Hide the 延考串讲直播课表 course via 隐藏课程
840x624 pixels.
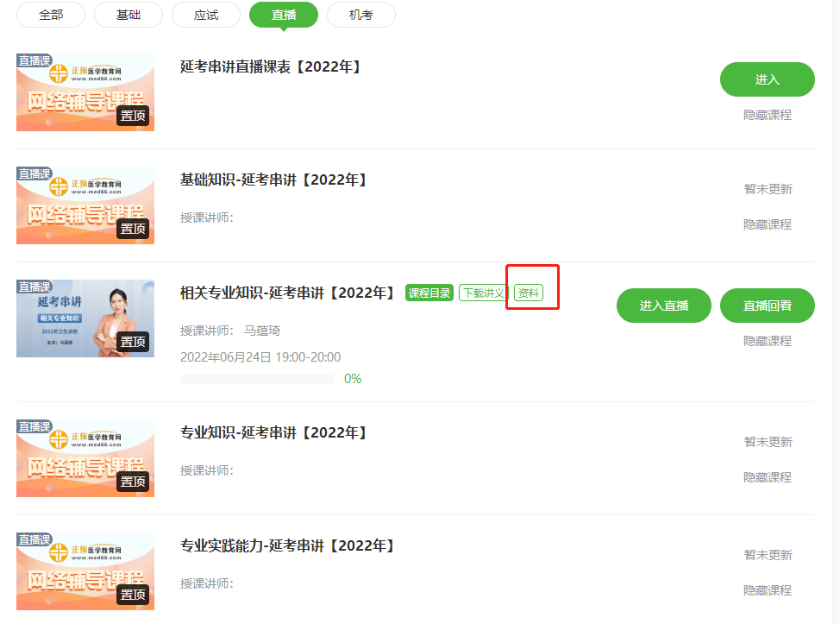click(x=768, y=115)
